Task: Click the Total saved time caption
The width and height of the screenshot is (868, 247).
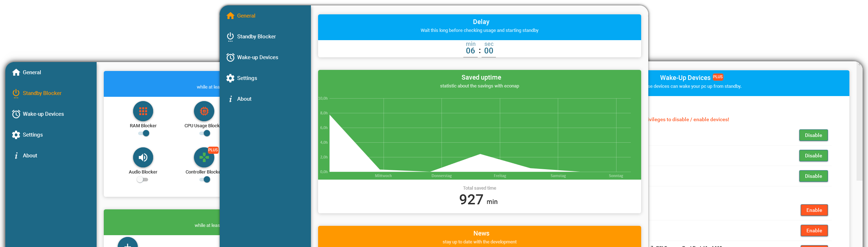Action: tap(479, 188)
